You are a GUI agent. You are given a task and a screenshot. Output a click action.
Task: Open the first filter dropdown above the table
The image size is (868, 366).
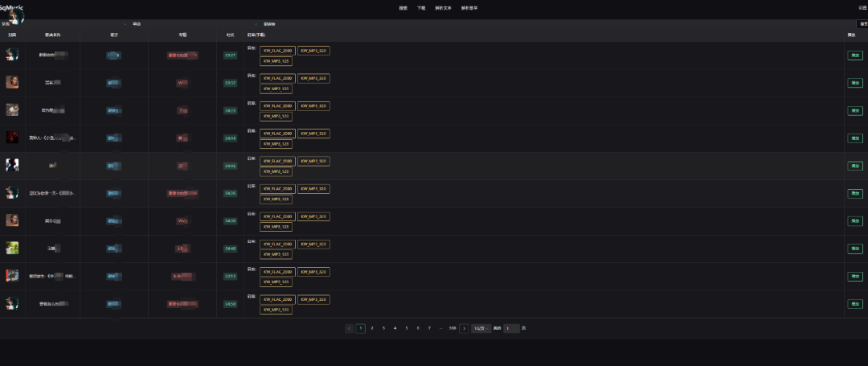click(x=64, y=24)
